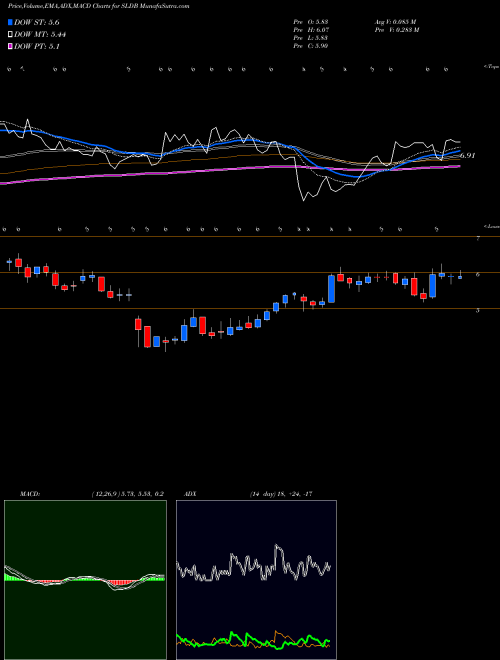Click the 'Pre C: 5.90' close value
Viewport: 500px width, 660px height.
click(x=311, y=46)
